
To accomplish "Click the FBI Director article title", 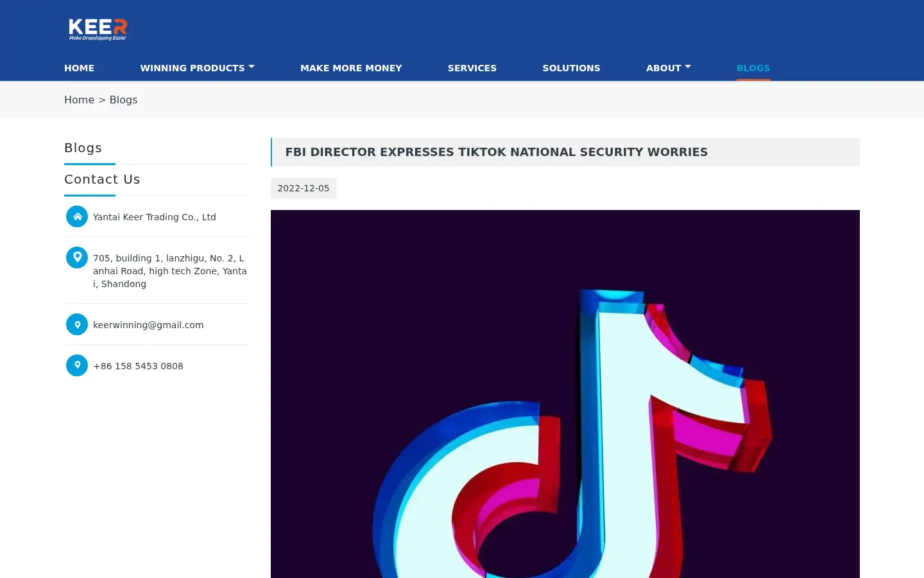I will pos(496,152).
